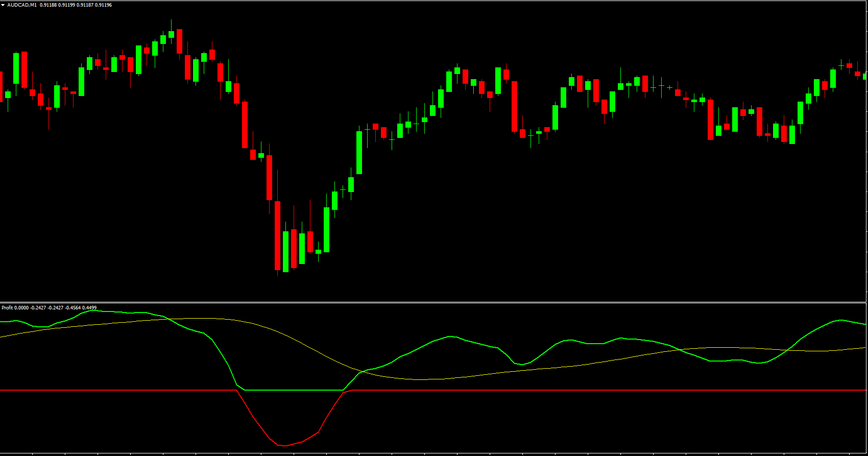Click the separator between chart and indicator window
The height and width of the screenshot is (456, 868).
(x=434, y=302)
